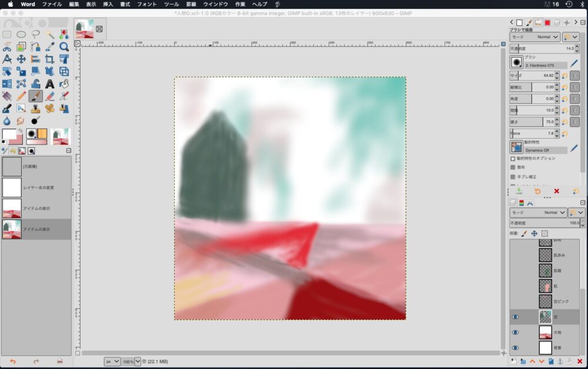Toggle visibility of the 大地 layer
Viewport: 588px width, 369px height.
tap(516, 332)
